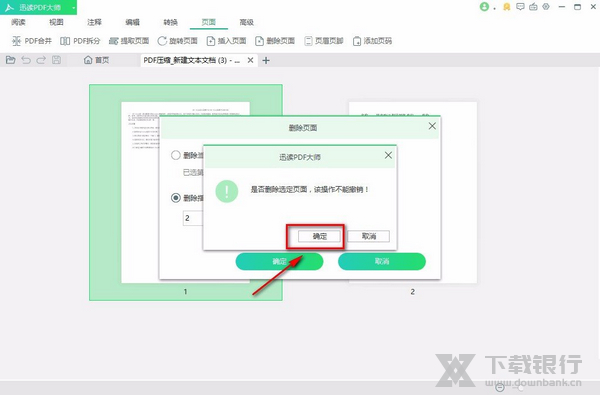The width and height of the screenshot is (600, 395).
Task: Click the redo arrow icon
Action: point(41,60)
